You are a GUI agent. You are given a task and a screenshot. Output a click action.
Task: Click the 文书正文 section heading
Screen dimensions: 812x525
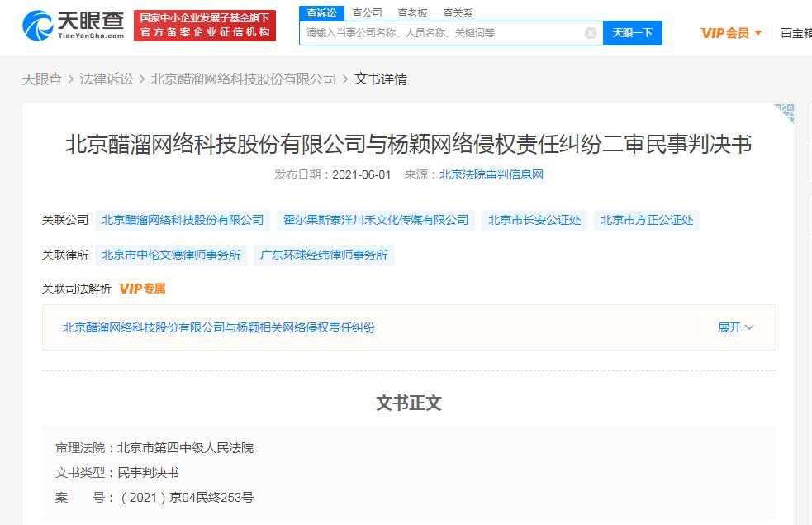(x=409, y=403)
